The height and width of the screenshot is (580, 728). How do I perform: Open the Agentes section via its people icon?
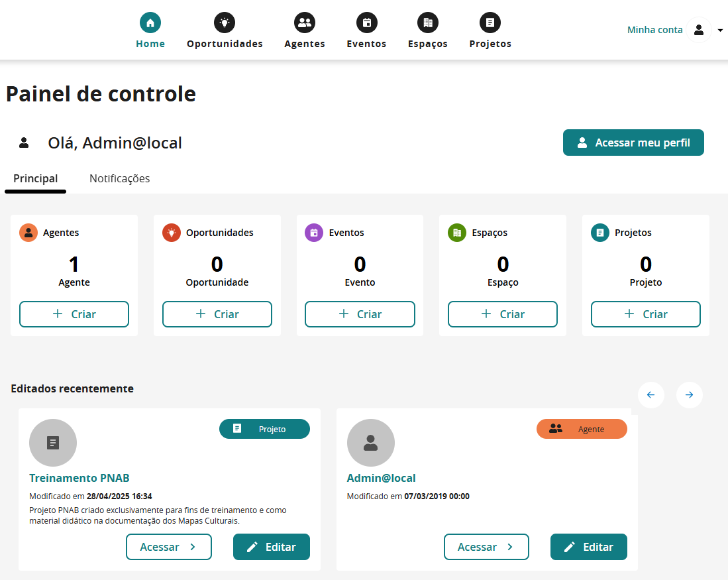pyautogui.click(x=304, y=22)
